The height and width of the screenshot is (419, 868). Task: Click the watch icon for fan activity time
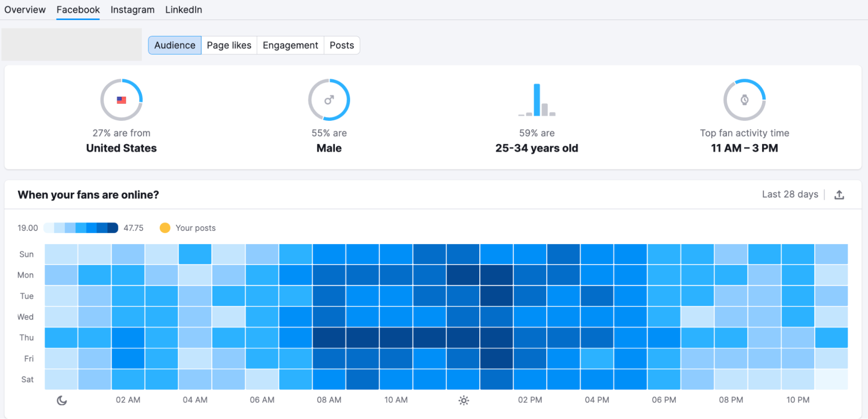tap(744, 99)
